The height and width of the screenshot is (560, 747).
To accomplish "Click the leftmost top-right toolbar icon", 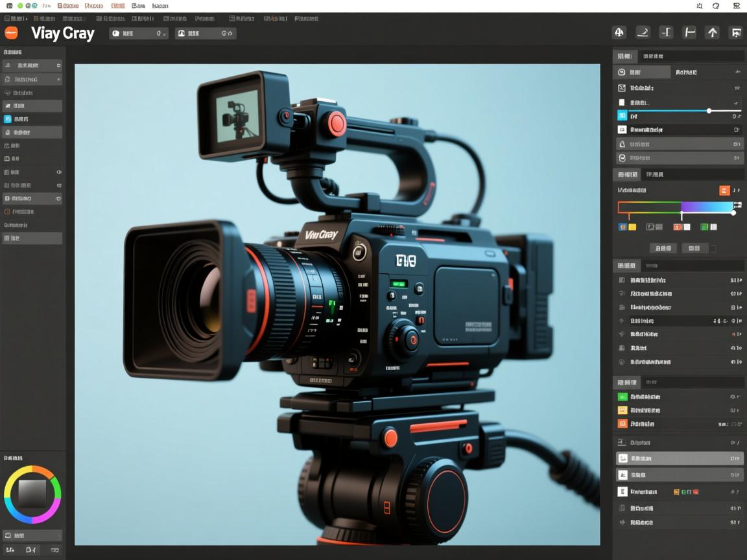I will point(619,32).
